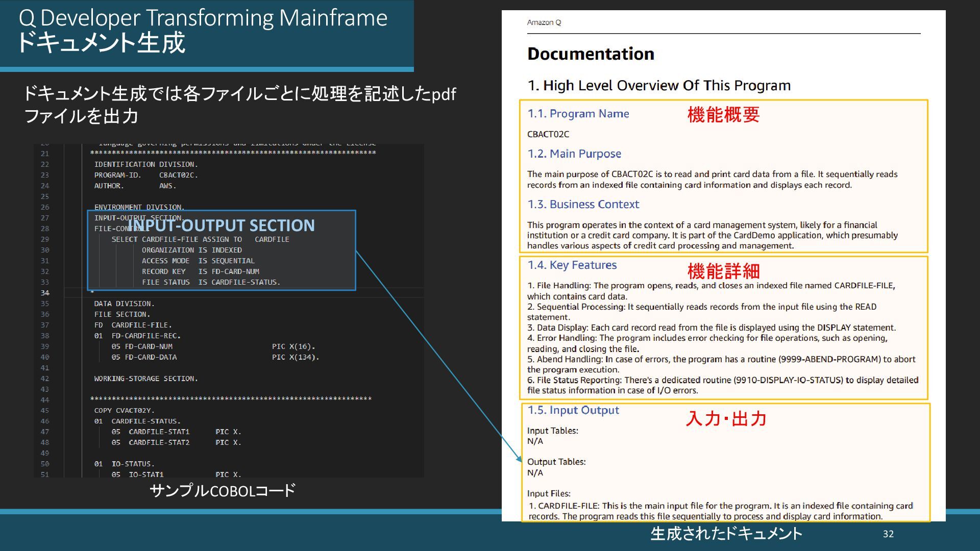This screenshot has width=980, height=551.
Task: Open the '1.4. Key Features' heading
Action: pos(572,265)
